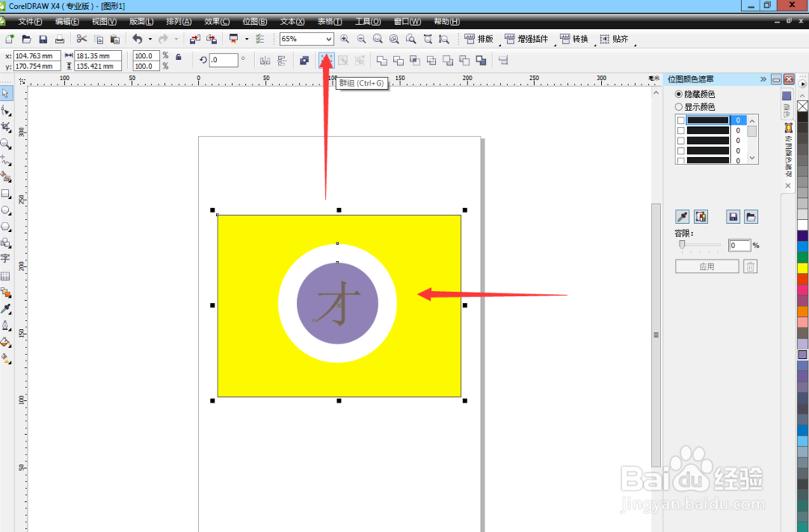Open the 排列(A) menu

(179, 22)
